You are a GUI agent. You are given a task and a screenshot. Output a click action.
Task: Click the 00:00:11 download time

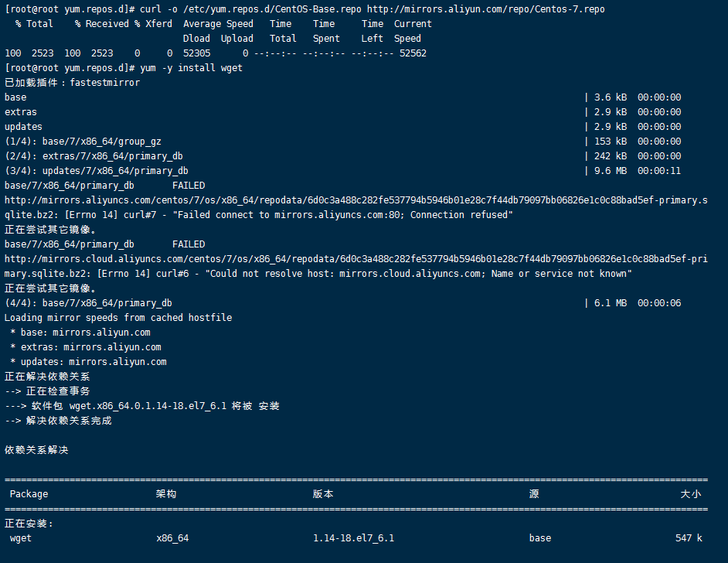pyautogui.click(x=658, y=171)
